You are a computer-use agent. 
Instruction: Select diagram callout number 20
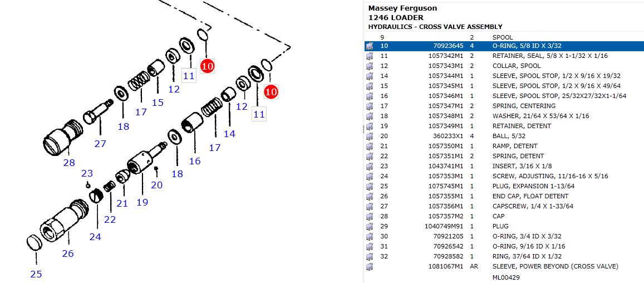click(x=156, y=185)
